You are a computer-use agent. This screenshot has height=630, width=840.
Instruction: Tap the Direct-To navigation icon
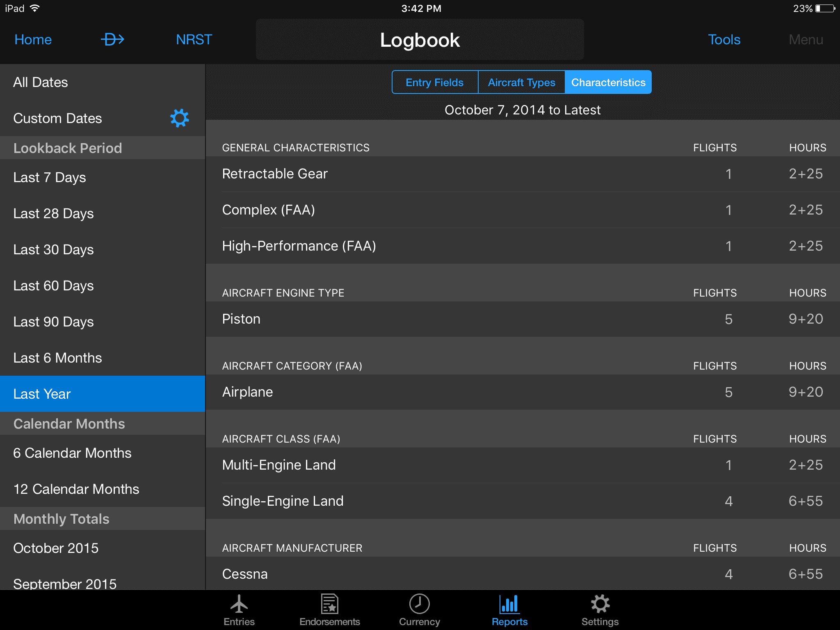click(112, 39)
